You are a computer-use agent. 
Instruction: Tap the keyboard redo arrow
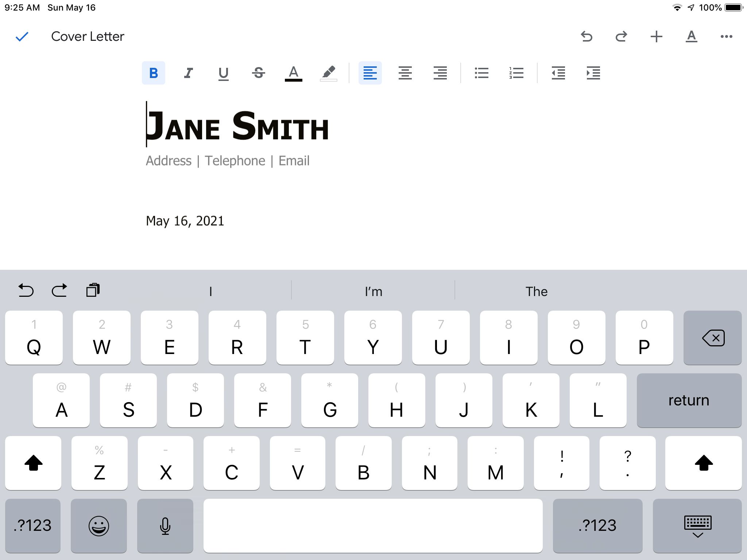point(59,291)
